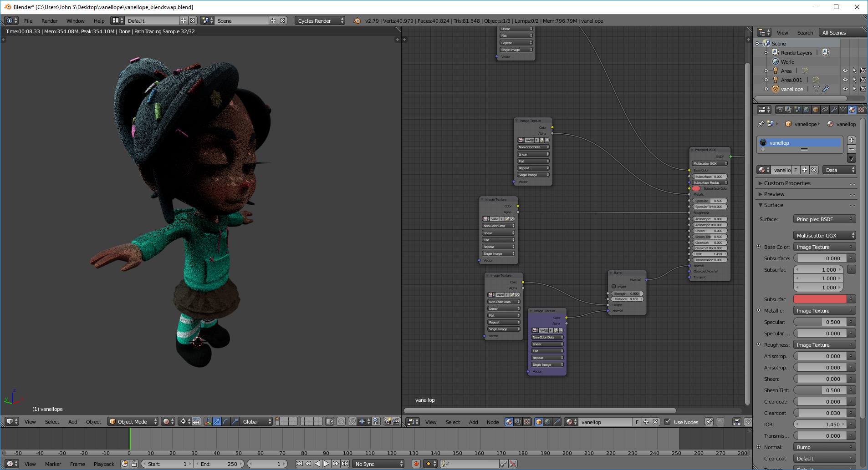Open the Render Layers properties tab

[788, 110]
